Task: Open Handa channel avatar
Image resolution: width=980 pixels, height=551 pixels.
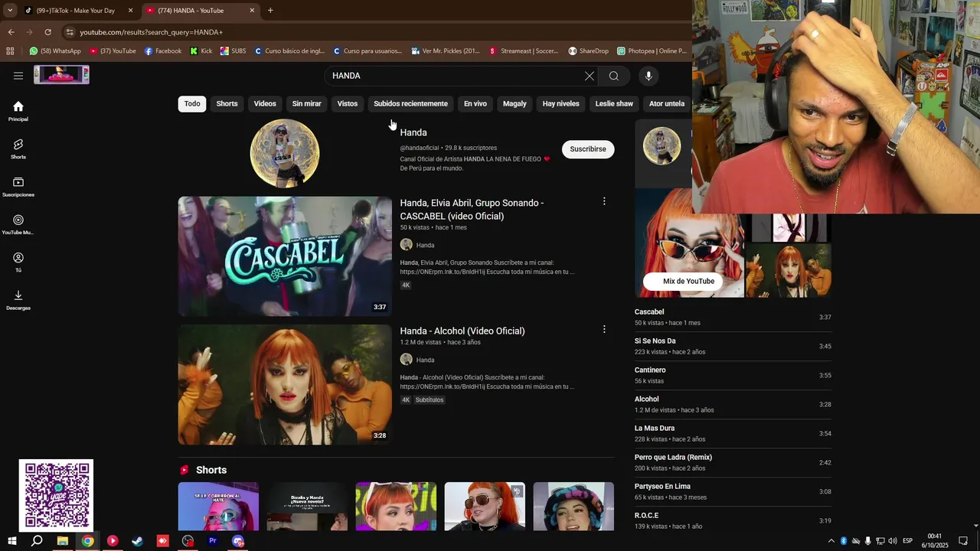Action: tap(285, 153)
